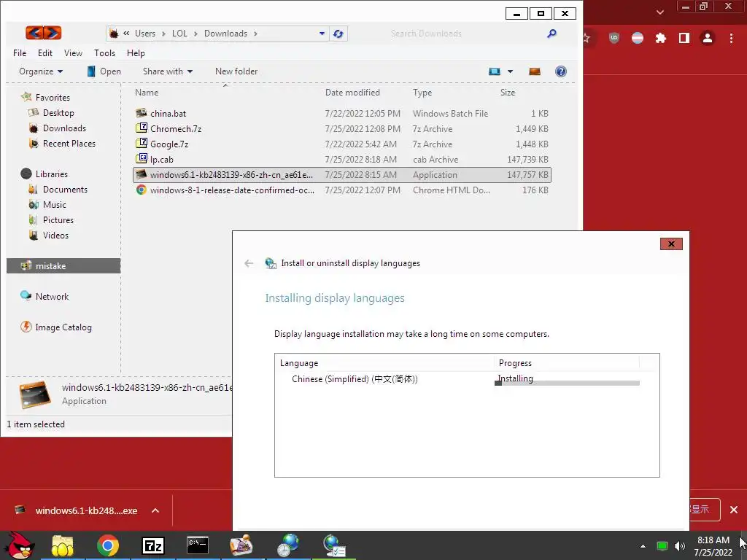Open Chrome three-dot menu

click(731, 38)
